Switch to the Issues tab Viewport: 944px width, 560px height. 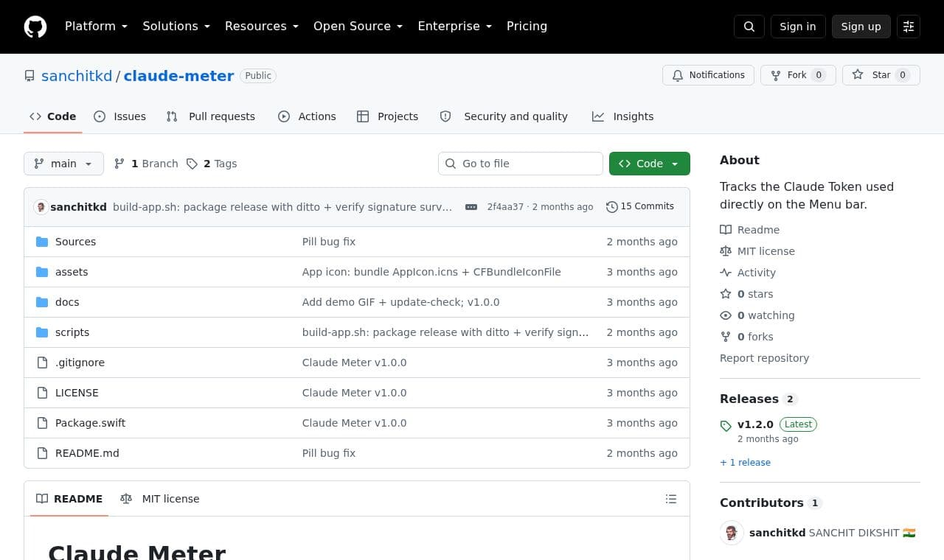(x=120, y=116)
